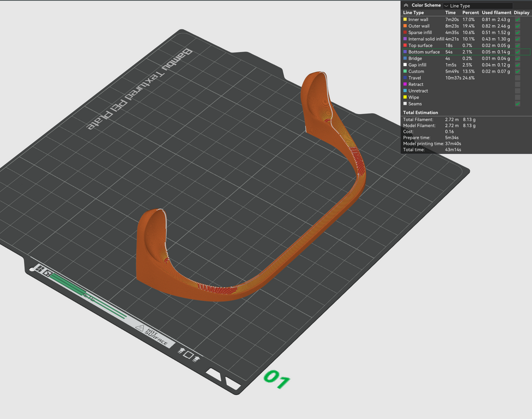
Task: Click the Percent column header
Action: tap(470, 12)
